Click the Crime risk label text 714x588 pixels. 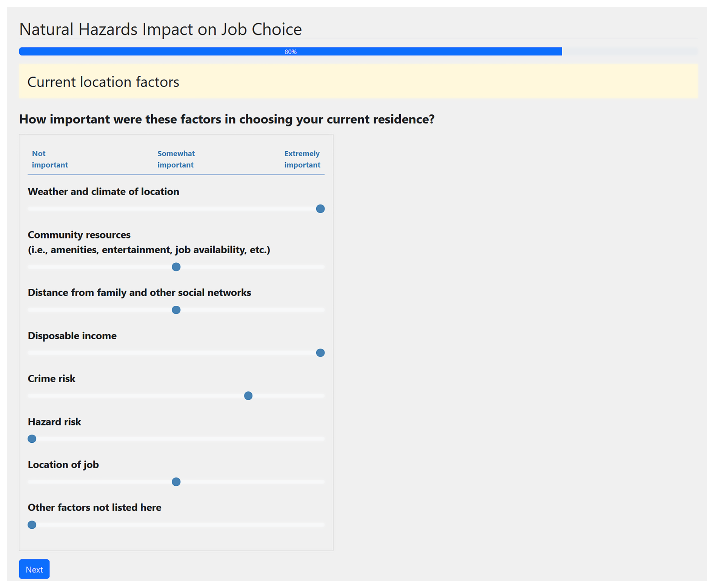click(x=52, y=379)
